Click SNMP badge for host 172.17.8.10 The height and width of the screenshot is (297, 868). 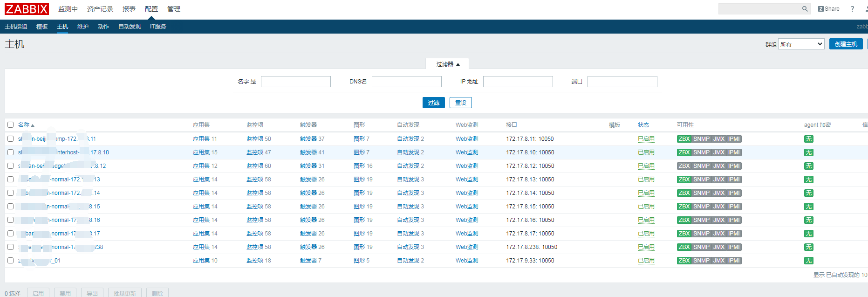701,152
